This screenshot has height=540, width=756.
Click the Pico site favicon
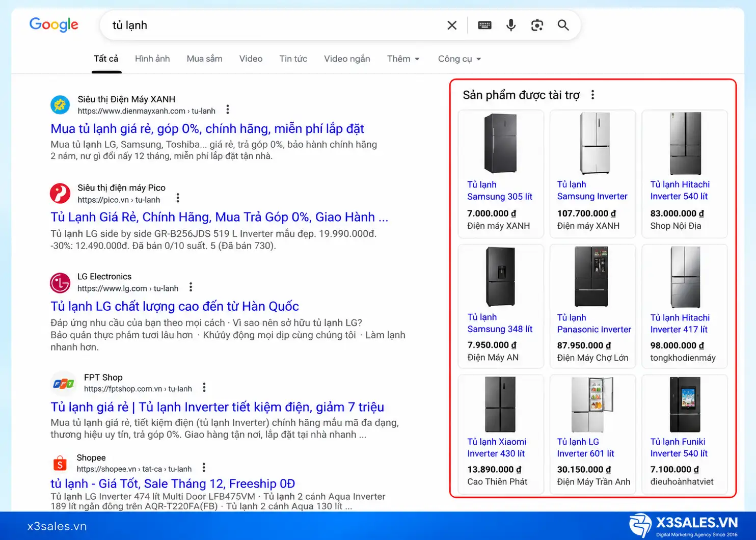[x=60, y=194]
